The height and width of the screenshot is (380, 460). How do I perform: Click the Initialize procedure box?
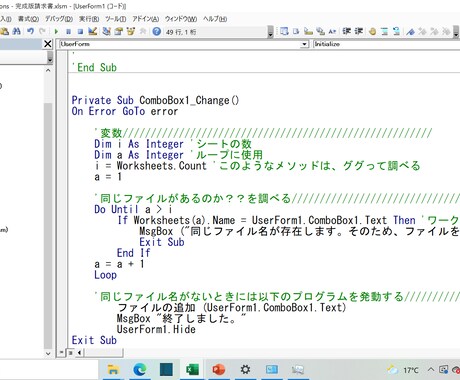pos(386,44)
